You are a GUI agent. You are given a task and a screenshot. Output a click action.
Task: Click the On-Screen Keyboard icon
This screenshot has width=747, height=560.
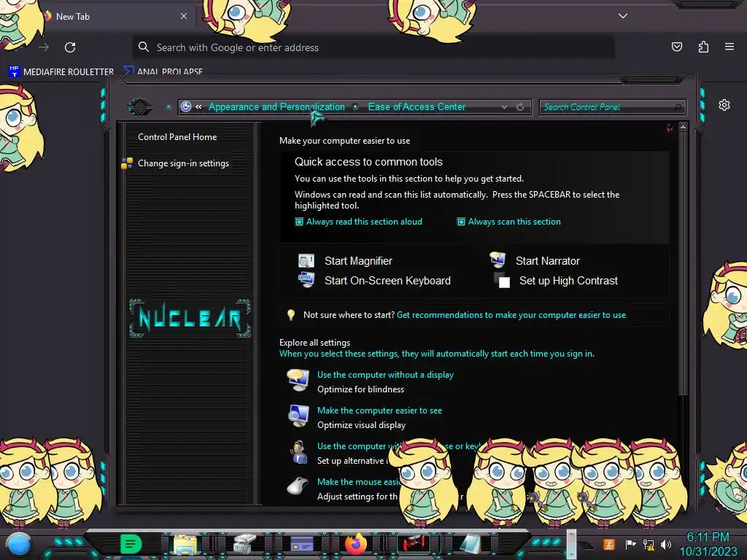pyautogui.click(x=306, y=279)
